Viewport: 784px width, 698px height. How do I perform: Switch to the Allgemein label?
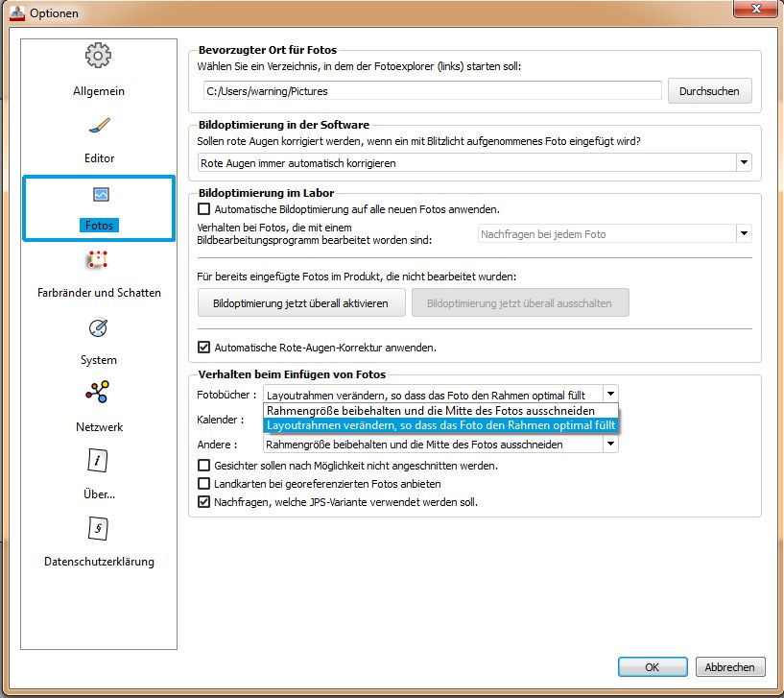pos(99,91)
